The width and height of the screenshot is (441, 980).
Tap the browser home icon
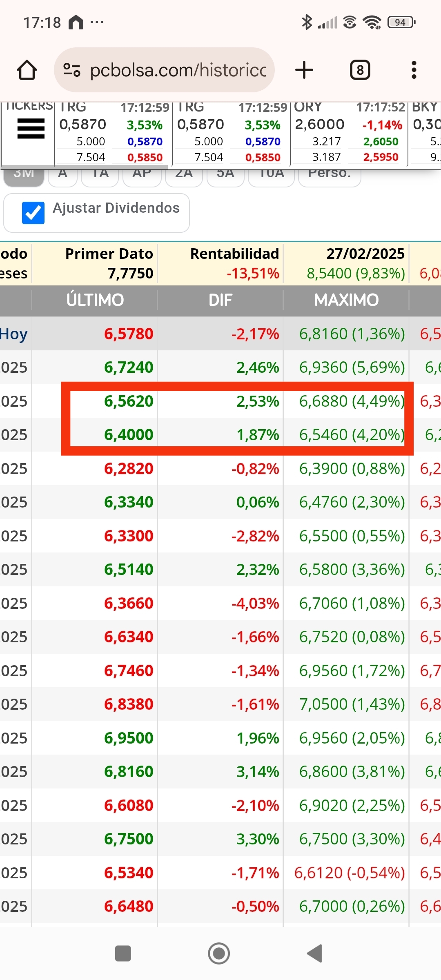pyautogui.click(x=27, y=70)
